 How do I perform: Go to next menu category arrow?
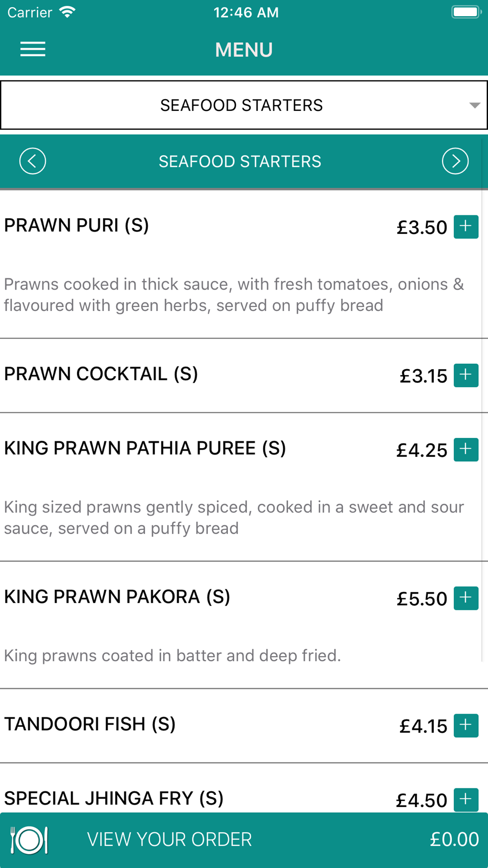(455, 161)
